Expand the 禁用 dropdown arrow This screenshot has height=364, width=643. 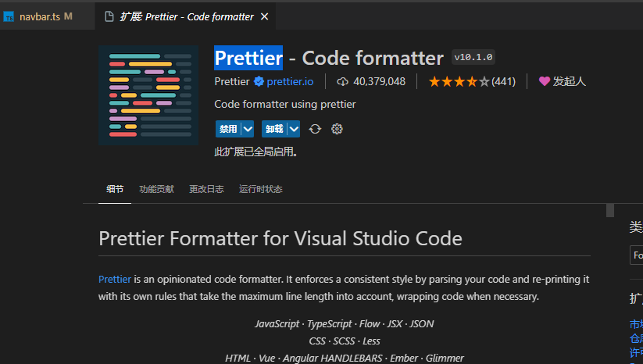248,129
